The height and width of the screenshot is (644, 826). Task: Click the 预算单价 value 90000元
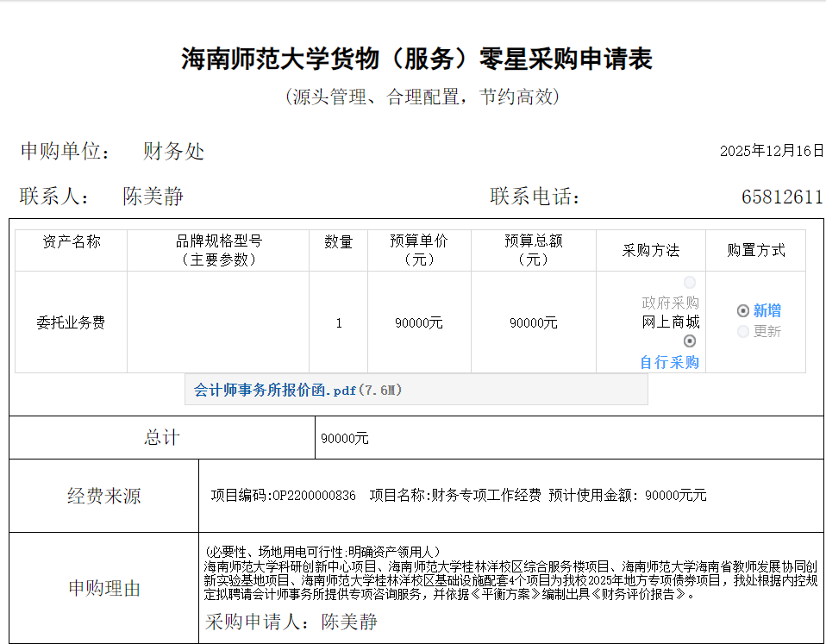[x=419, y=323]
